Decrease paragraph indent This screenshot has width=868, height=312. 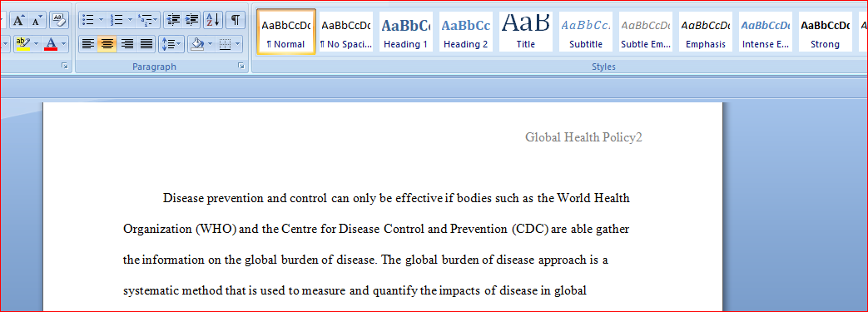pos(173,20)
